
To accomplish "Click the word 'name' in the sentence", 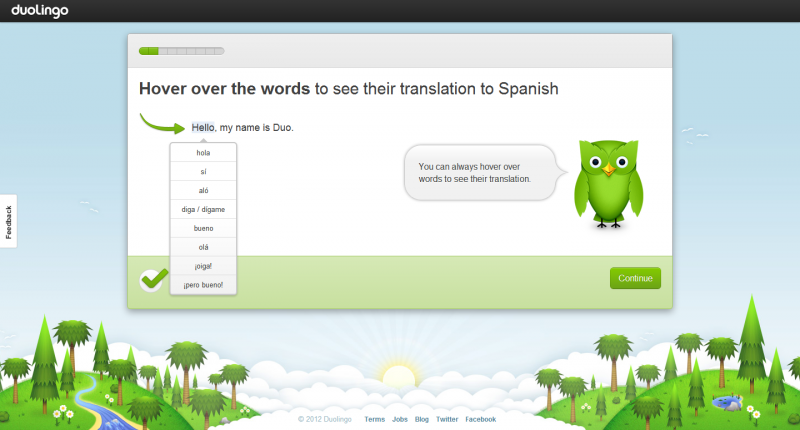I will point(247,128).
